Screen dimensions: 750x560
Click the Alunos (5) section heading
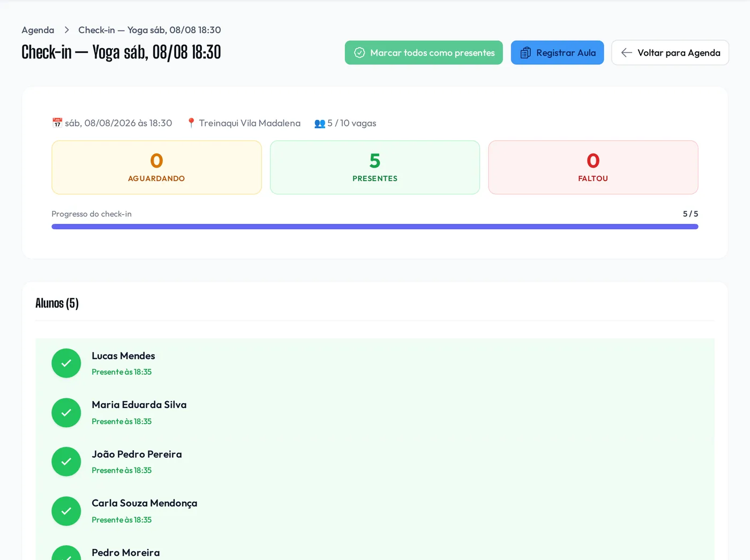[x=57, y=303]
